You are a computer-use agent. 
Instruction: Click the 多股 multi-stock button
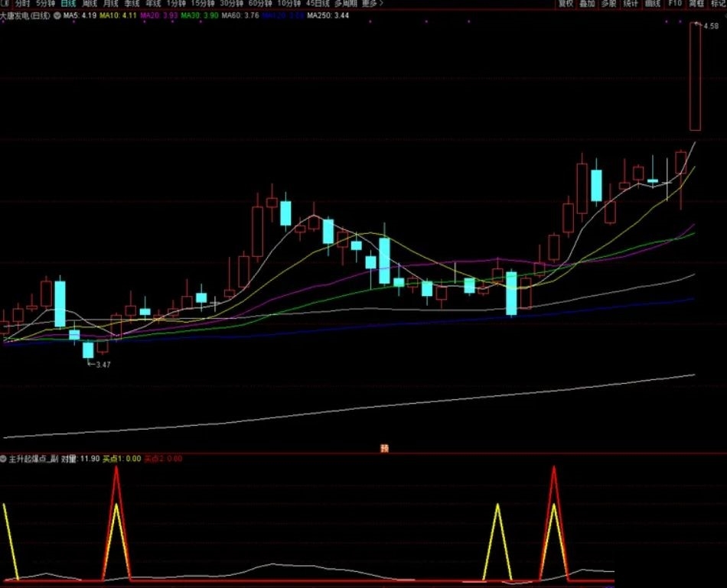(609, 3)
